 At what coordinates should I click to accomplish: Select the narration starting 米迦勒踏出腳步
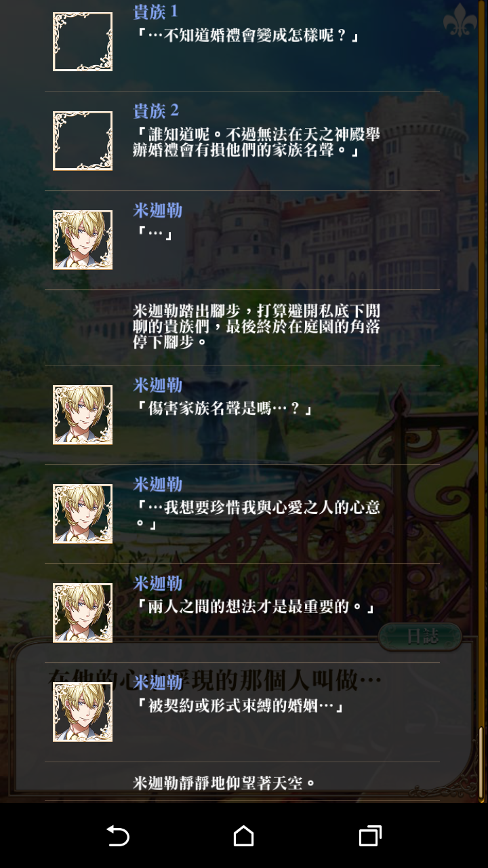tap(257, 326)
